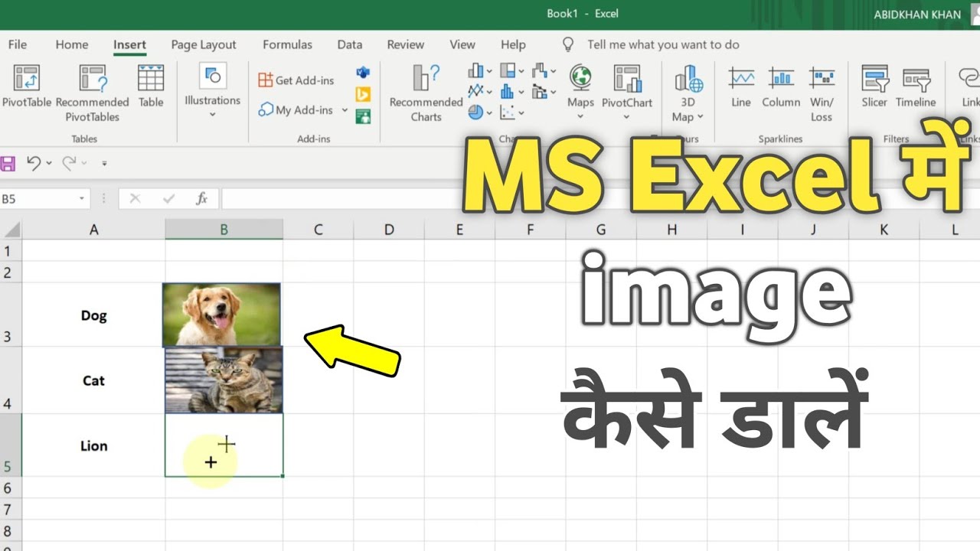Click the Save icon in Quick Access

[8, 163]
